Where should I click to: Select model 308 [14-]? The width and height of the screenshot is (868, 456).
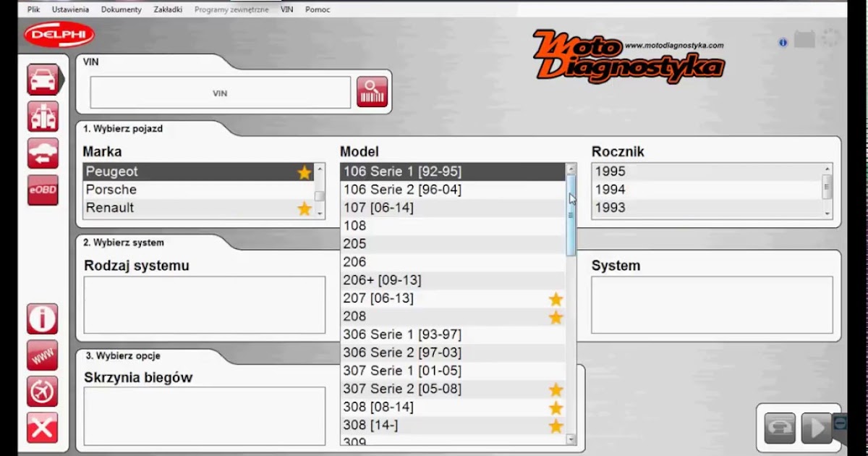point(453,425)
